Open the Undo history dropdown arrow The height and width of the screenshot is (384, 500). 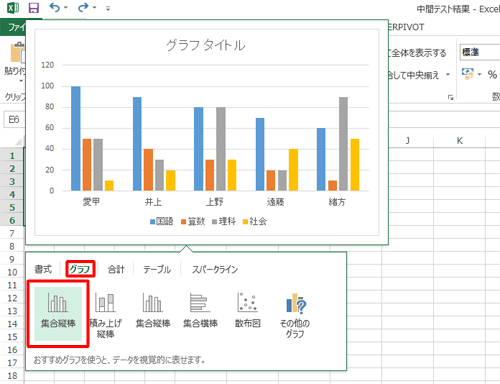pos(66,8)
